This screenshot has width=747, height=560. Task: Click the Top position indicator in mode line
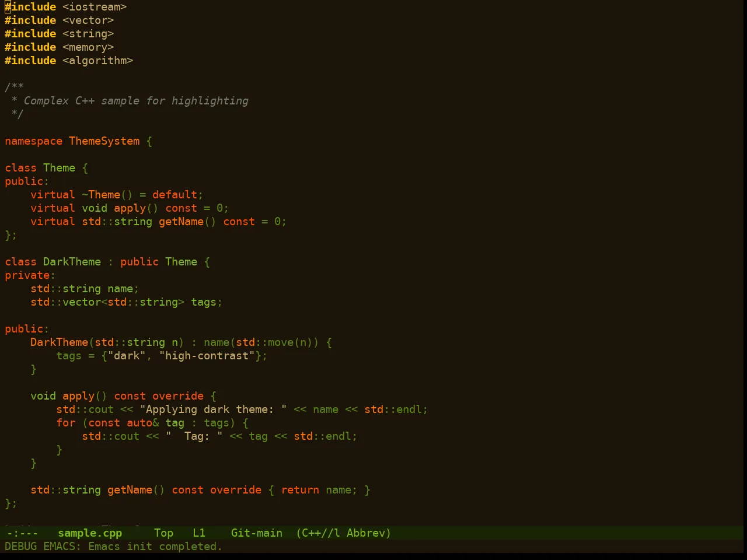[163, 533]
